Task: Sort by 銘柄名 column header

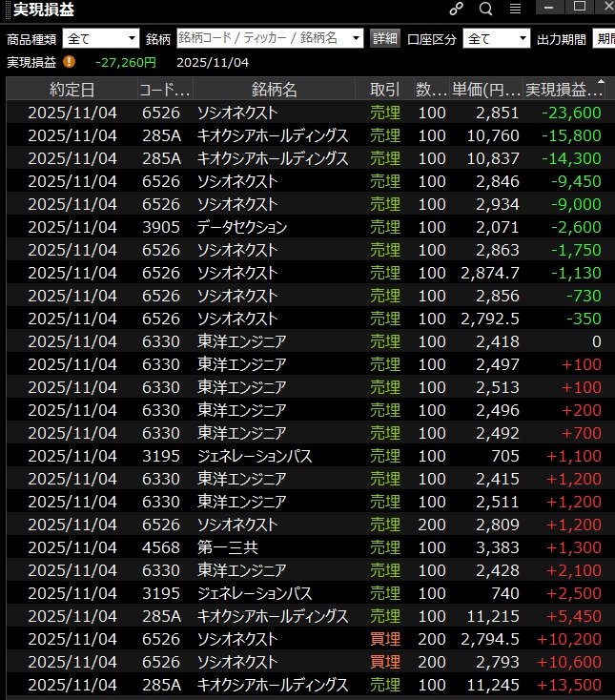Action: click(275, 90)
